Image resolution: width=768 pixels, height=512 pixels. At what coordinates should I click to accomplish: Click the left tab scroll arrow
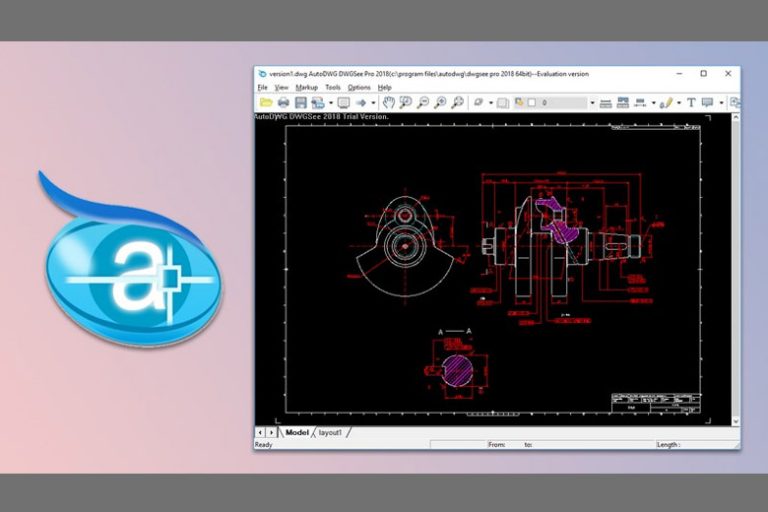coord(260,432)
